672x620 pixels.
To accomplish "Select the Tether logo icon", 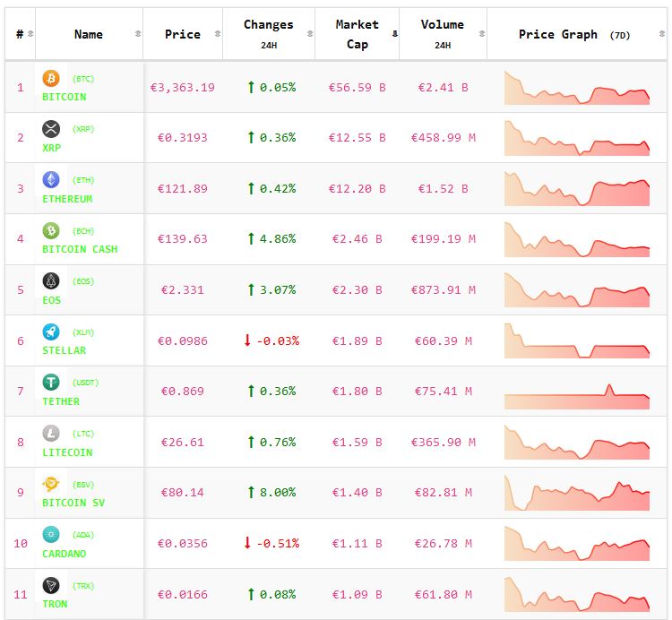I will (51, 383).
